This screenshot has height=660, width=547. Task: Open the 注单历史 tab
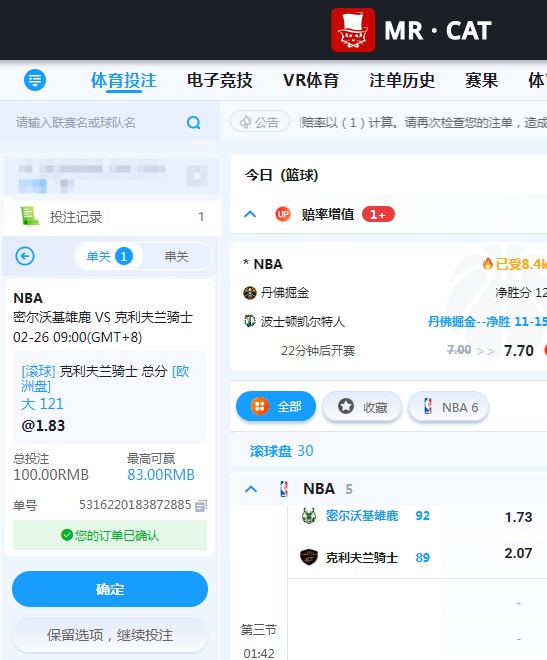click(x=402, y=80)
